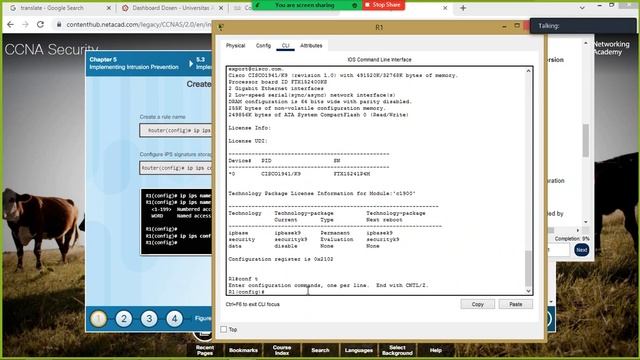Go to figure page 4
Viewport: 640px width, 360px height.
click(x=174, y=318)
